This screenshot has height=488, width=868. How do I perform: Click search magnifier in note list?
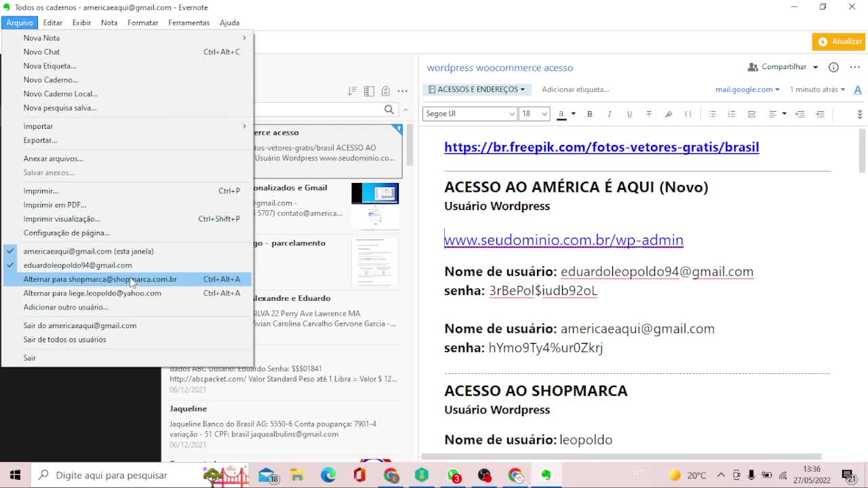389,109
